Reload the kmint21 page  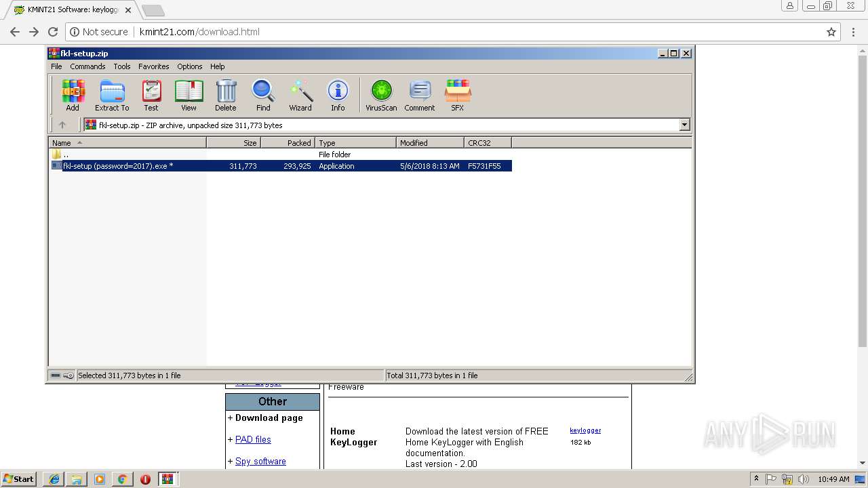(x=53, y=32)
